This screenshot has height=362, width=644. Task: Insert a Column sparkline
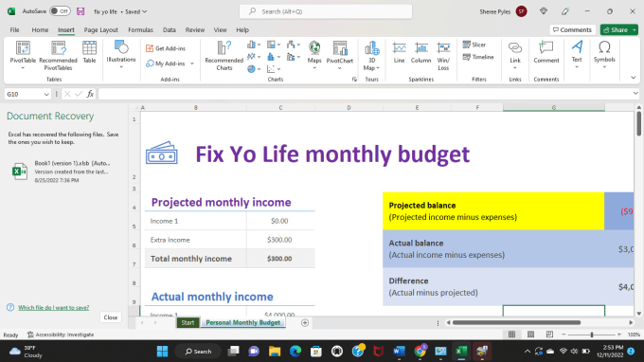pyautogui.click(x=421, y=53)
